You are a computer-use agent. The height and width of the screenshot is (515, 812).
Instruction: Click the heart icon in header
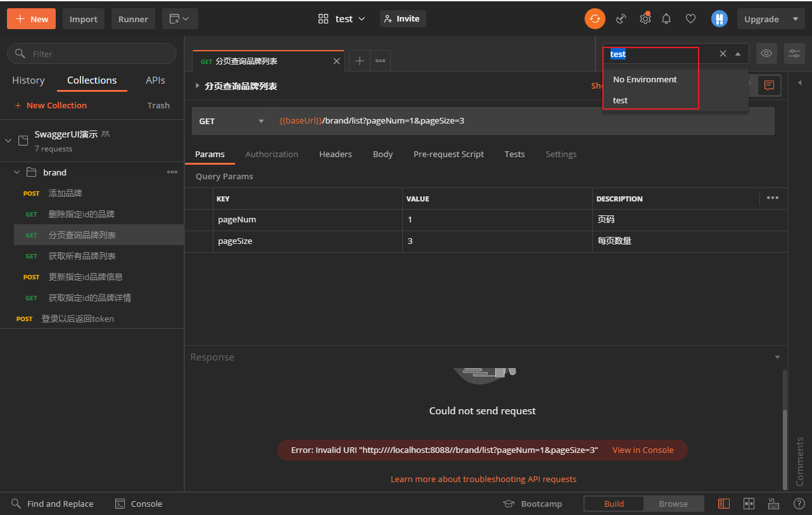(x=690, y=19)
